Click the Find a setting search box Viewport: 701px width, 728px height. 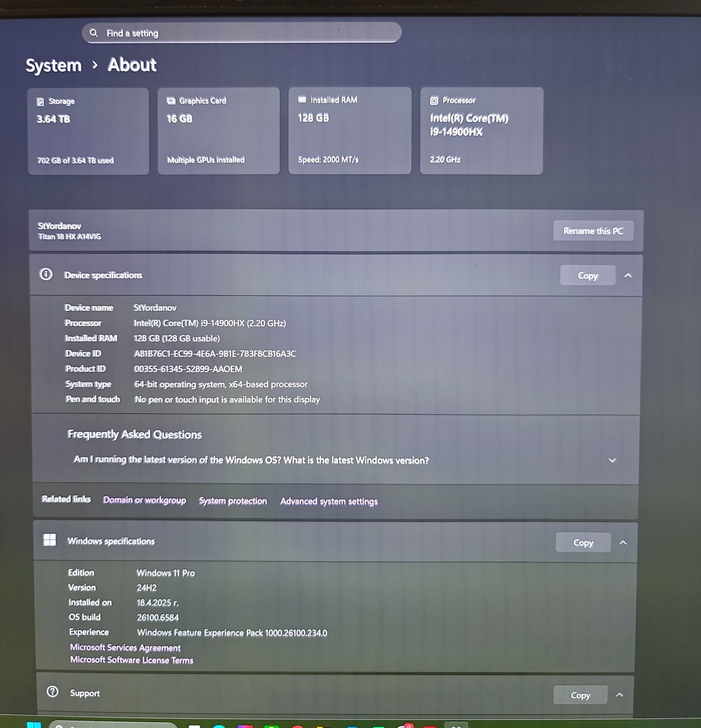click(x=242, y=33)
